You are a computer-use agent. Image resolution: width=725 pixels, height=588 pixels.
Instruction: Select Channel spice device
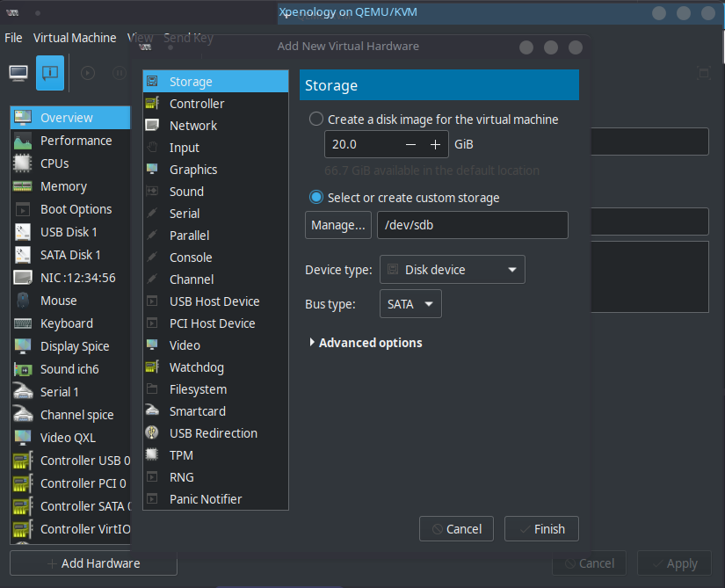point(70,415)
